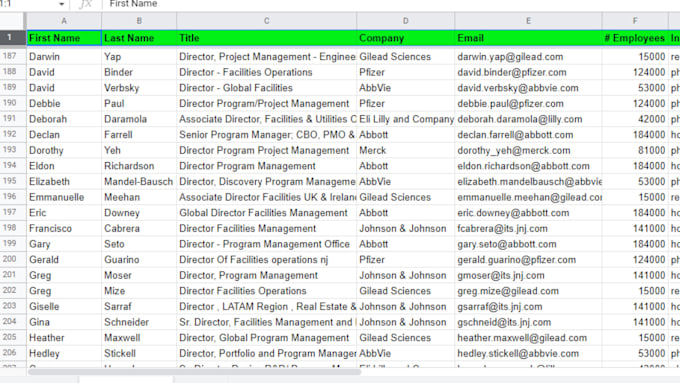The height and width of the screenshot is (383, 680).
Task: Click the email david.binder@pfizer.com
Action: tap(528, 72)
